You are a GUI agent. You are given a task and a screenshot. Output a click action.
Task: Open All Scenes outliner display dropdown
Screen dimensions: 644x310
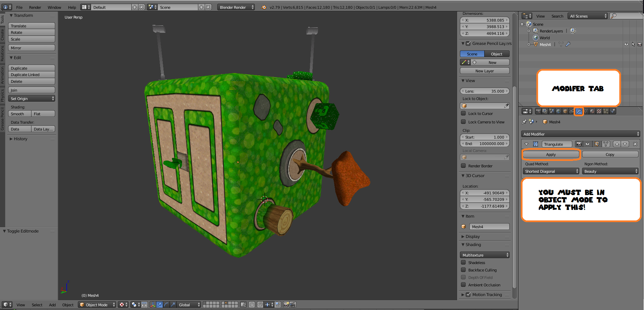[x=588, y=16]
